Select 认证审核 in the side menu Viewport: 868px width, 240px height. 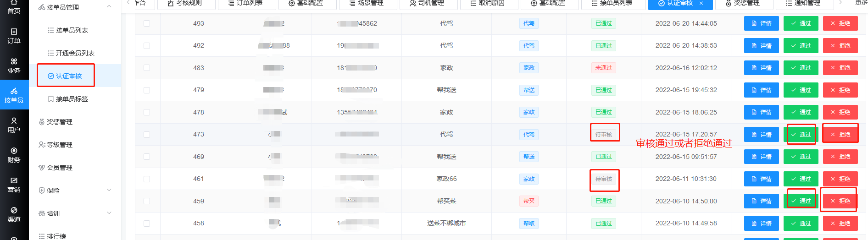click(65, 76)
